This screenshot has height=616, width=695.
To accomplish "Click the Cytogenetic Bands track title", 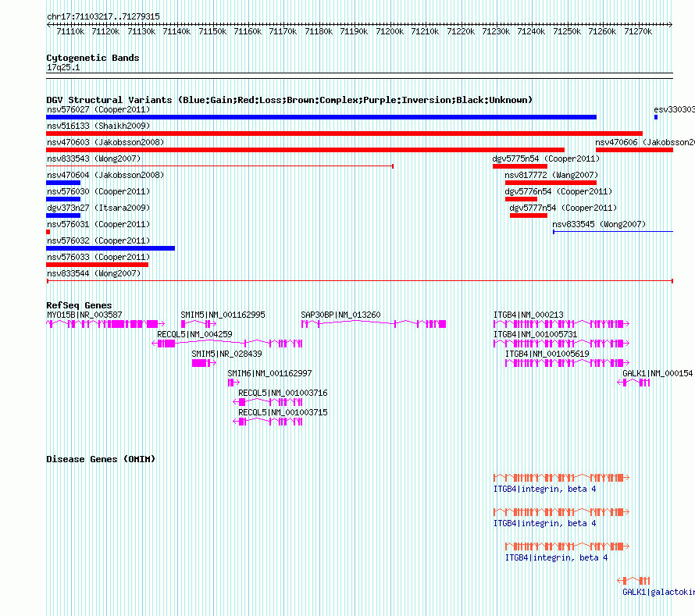I will pos(93,58).
